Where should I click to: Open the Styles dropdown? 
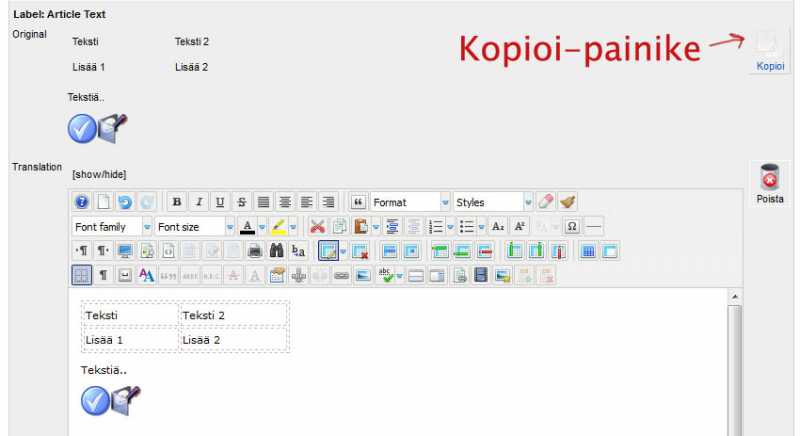[493, 202]
